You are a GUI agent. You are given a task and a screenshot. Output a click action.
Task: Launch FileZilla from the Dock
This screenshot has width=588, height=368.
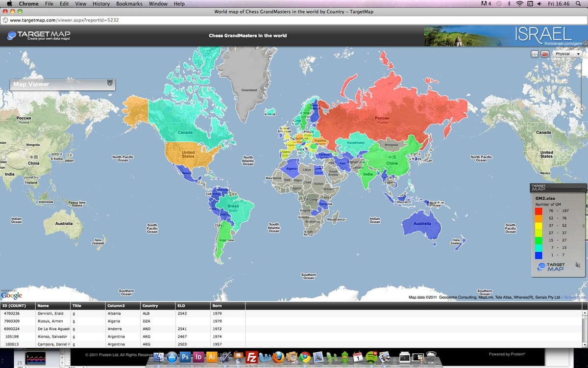pos(251,357)
